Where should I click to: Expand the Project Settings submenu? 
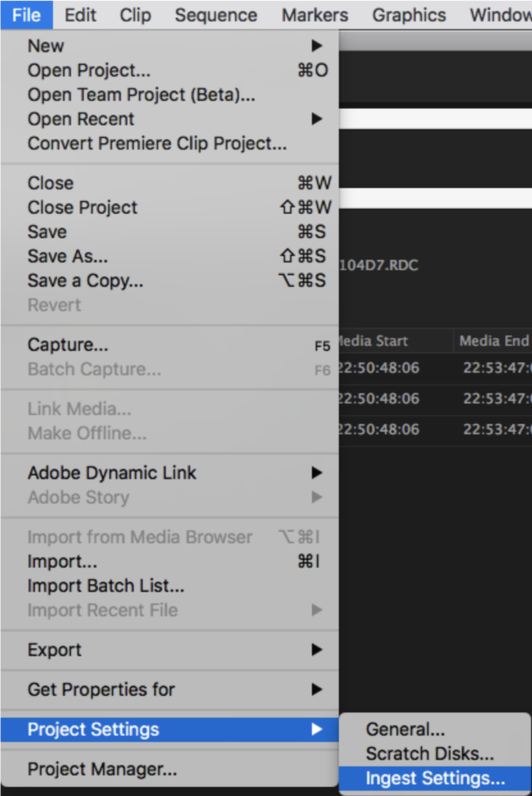(x=170, y=729)
